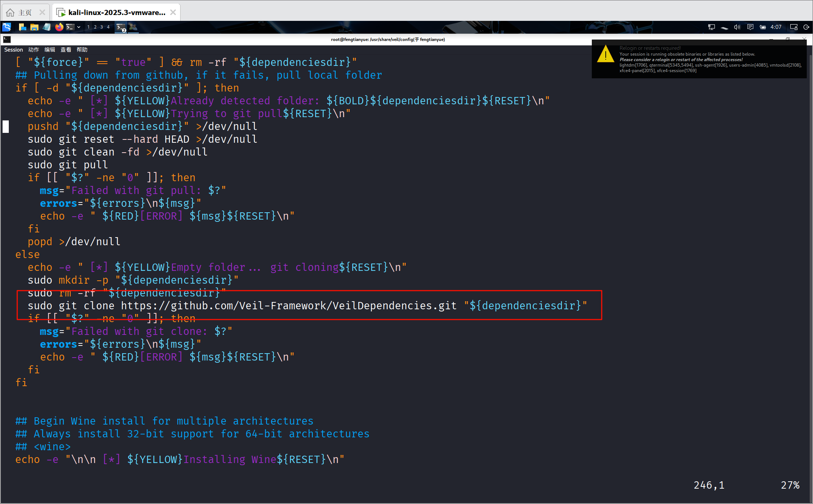Click the show desktop panel icon

click(22, 27)
